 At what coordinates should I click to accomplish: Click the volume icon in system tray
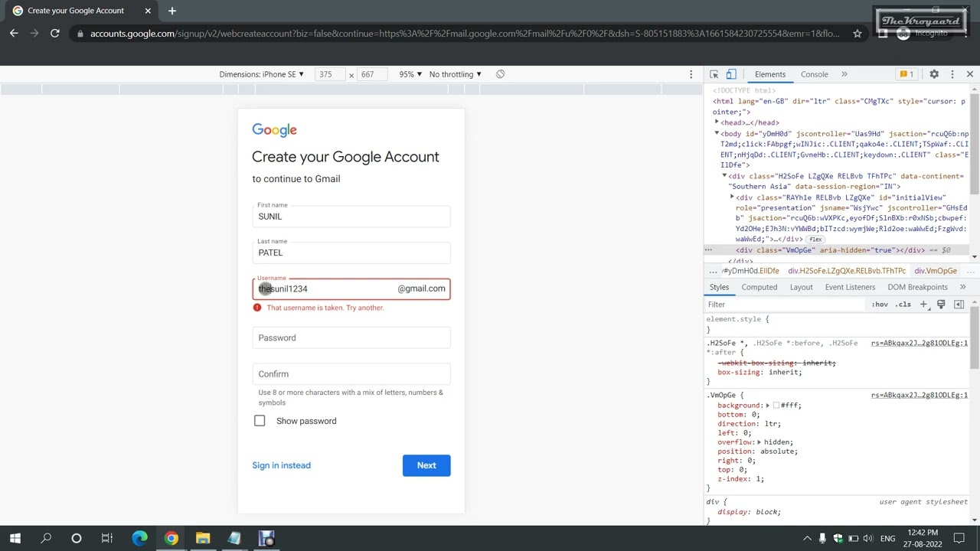(x=869, y=539)
